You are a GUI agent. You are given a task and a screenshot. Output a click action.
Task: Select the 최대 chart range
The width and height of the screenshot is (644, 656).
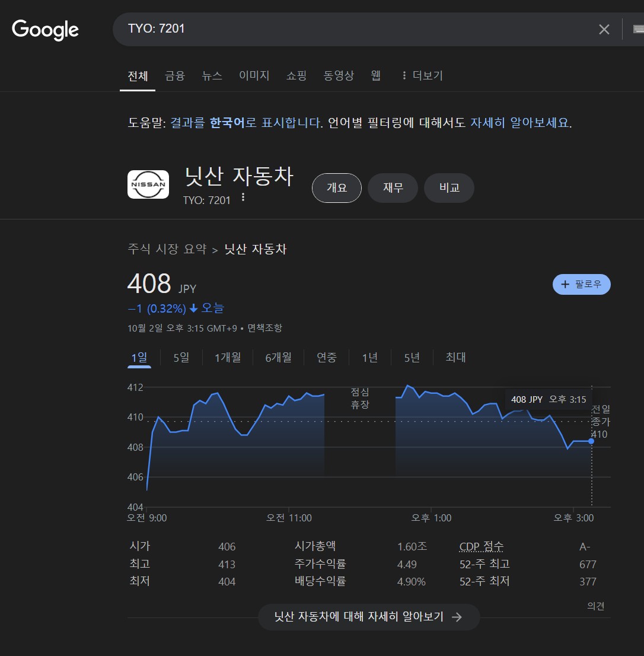pos(456,357)
